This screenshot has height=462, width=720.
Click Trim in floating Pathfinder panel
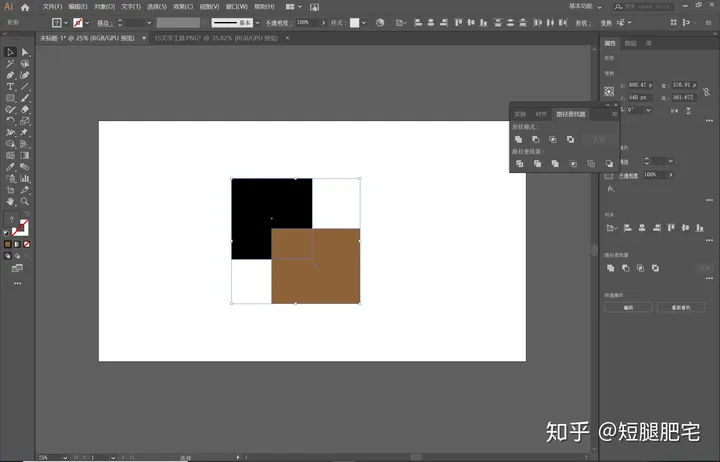[537, 164]
